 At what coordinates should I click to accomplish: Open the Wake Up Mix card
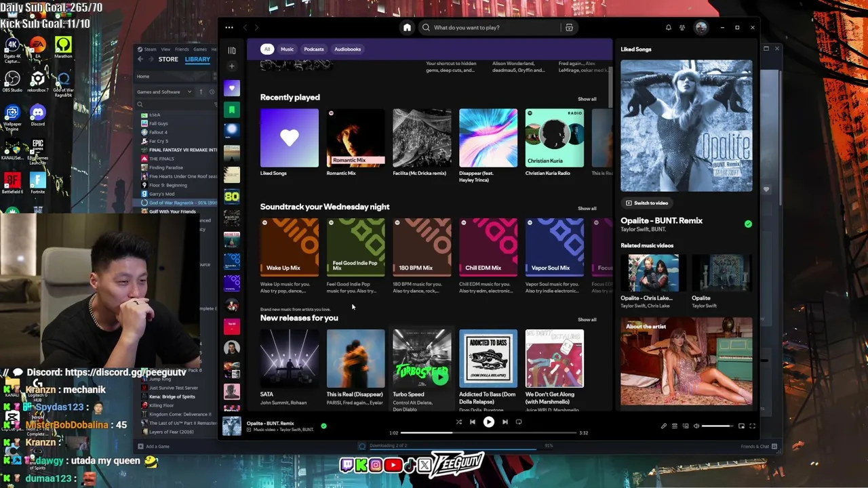click(289, 256)
